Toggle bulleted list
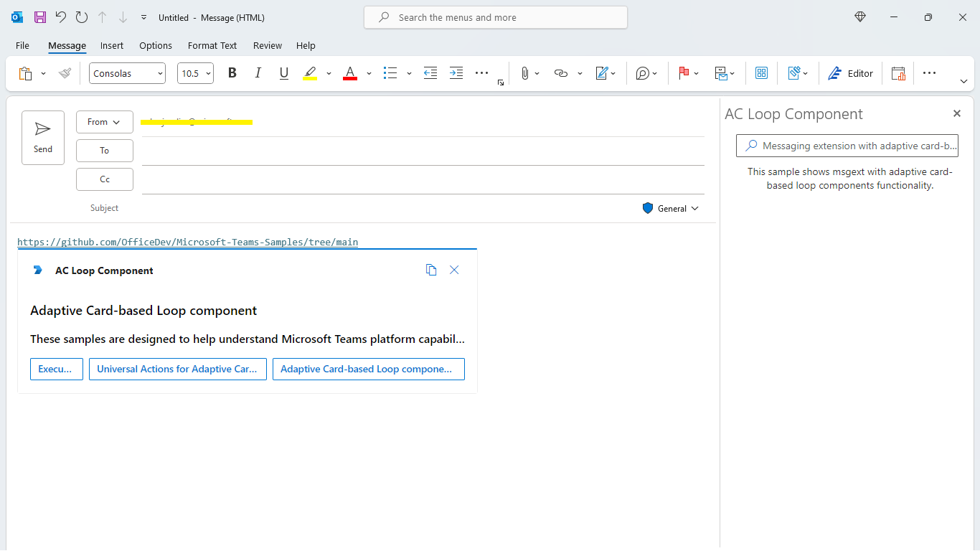980x551 pixels. click(x=390, y=73)
